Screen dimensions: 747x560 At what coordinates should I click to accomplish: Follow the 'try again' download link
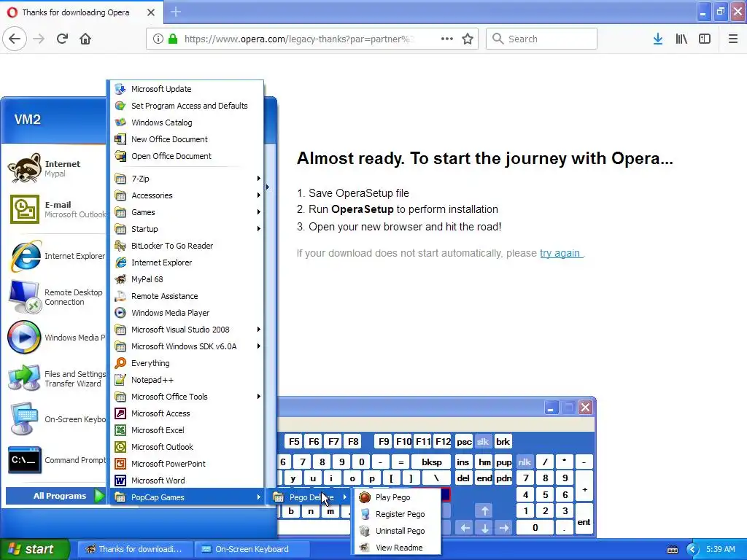[560, 253]
